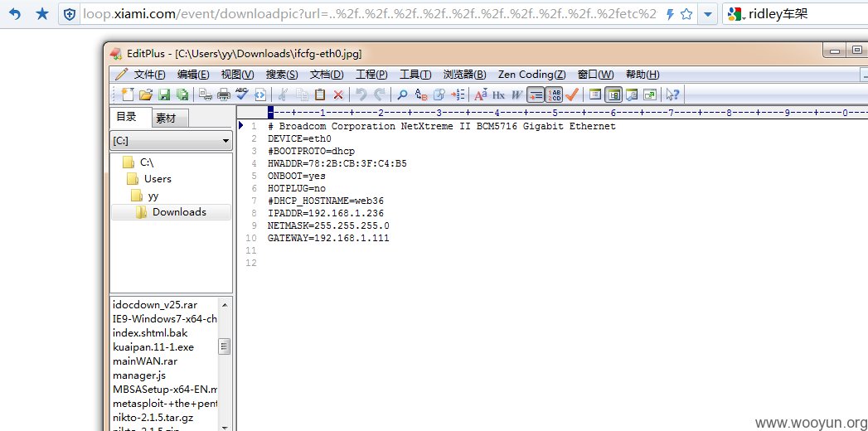Open a file with the folder icon
Viewport: 868px width, 431px height.
coord(146,94)
